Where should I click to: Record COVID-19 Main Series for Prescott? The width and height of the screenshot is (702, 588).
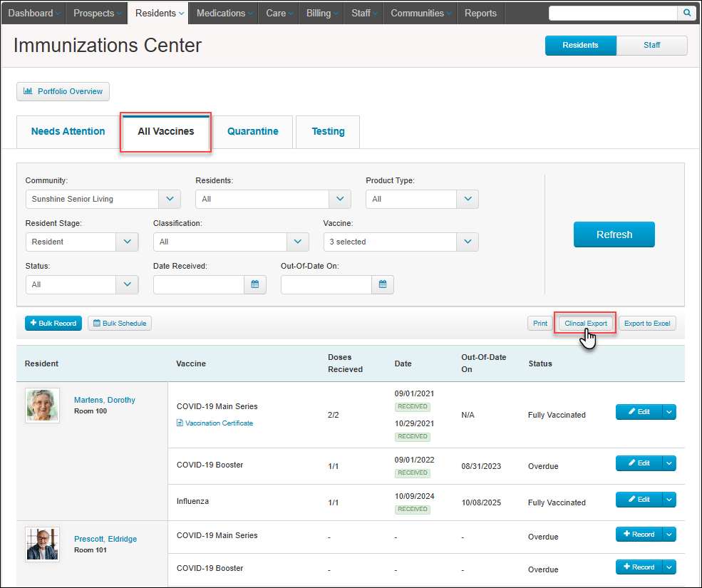639,535
